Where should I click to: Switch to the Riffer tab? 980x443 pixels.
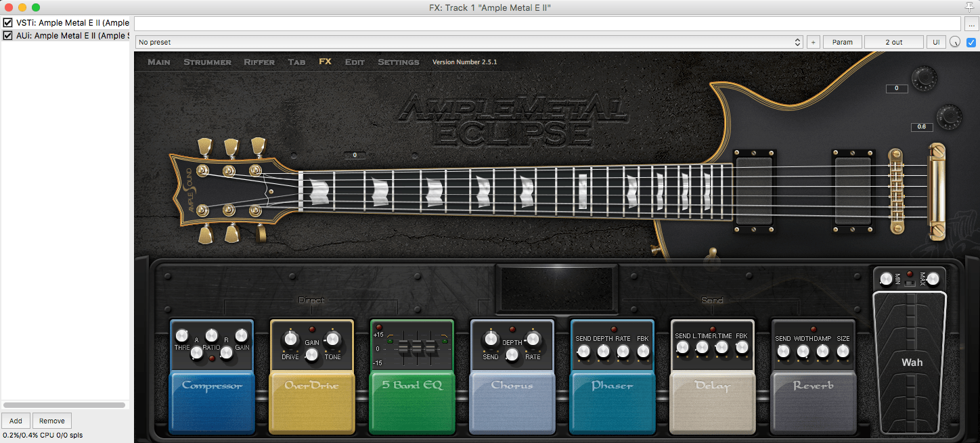pos(260,62)
